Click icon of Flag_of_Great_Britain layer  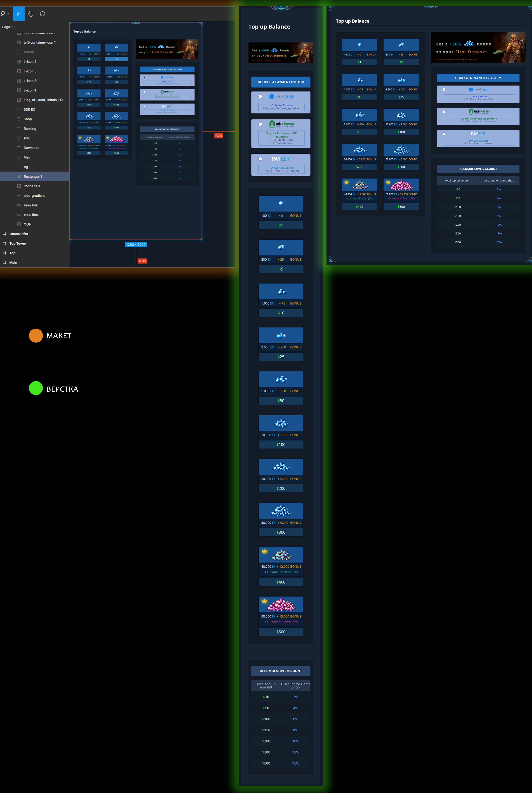19,100
